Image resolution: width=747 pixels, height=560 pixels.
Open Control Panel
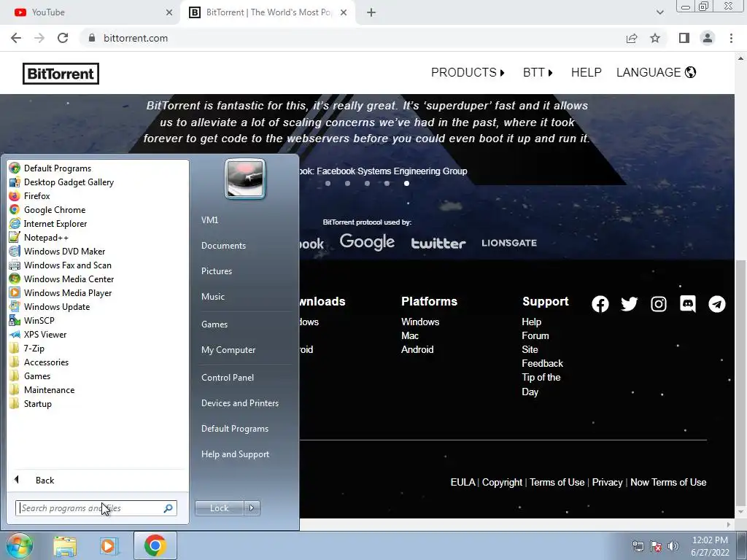pos(228,377)
